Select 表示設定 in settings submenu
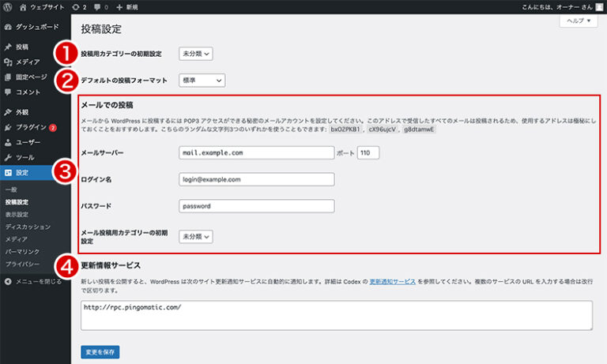This screenshot has height=364, width=607. (x=19, y=214)
